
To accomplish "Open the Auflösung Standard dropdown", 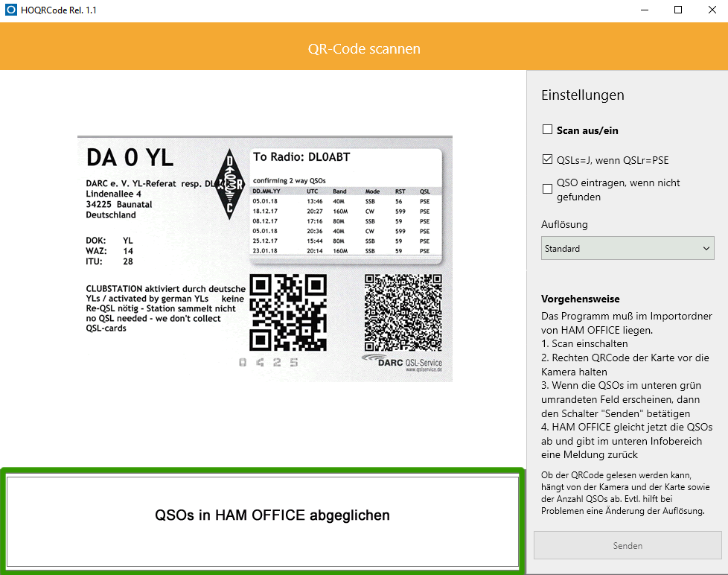I will pyautogui.click(x=628, y=249).
